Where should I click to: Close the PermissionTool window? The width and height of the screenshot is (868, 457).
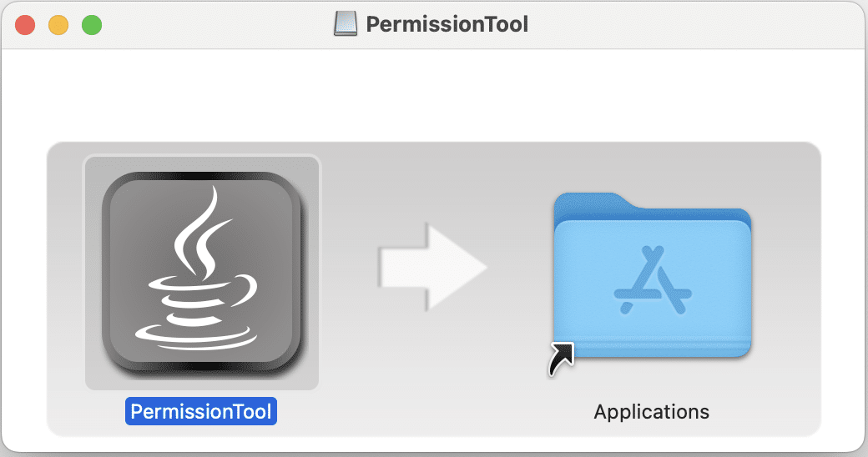pyautogui.click(x=25, y=24)
